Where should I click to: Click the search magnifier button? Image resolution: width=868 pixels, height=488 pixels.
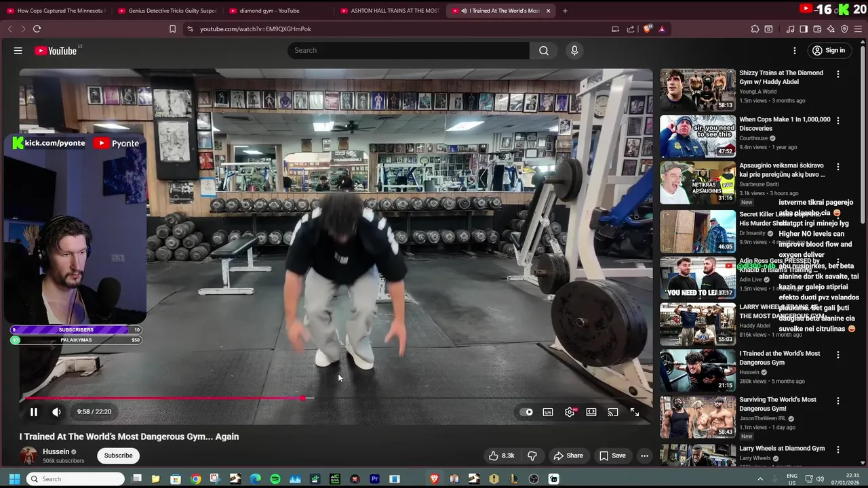(544, 50)
